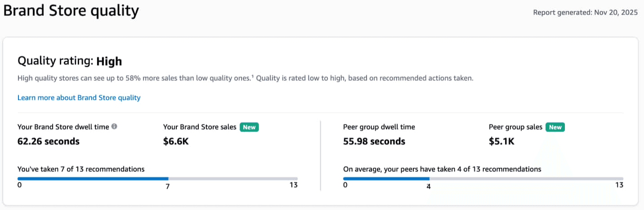Image resolution: width=644 pixels, height=210 pixels.
Task: Click the info icon beside Brand Store dwell time
Action: pos(114,127)
